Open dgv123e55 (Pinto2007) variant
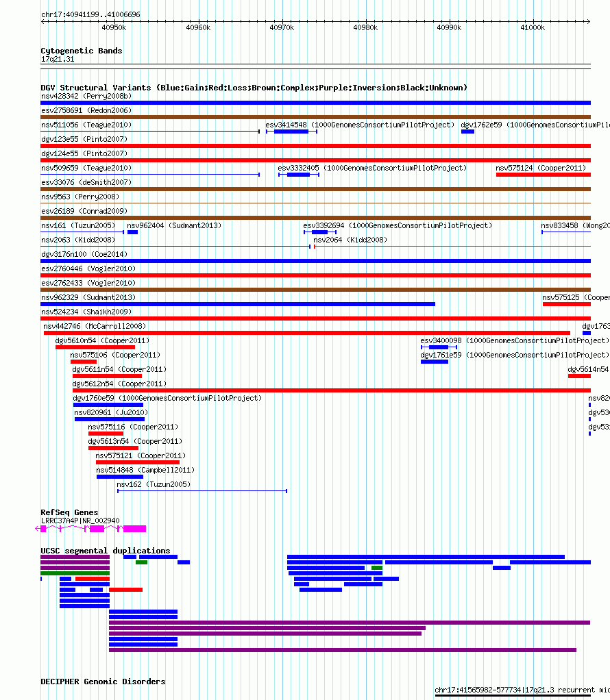Viewport: 610px width, 700px height. tap(84, 139)
